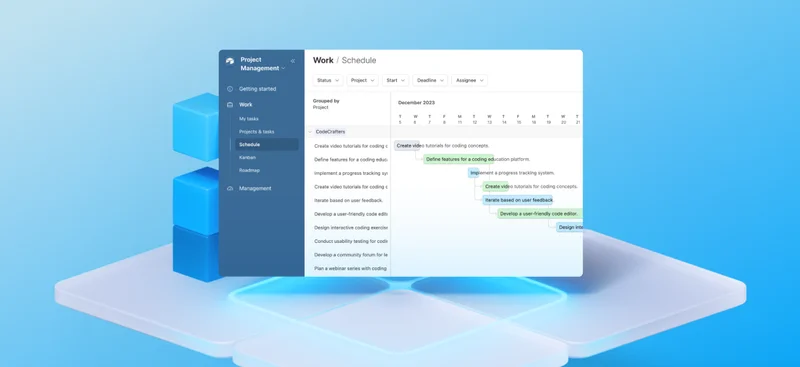
Task: Click the Work briefcase icon
Action: [230, 105]
